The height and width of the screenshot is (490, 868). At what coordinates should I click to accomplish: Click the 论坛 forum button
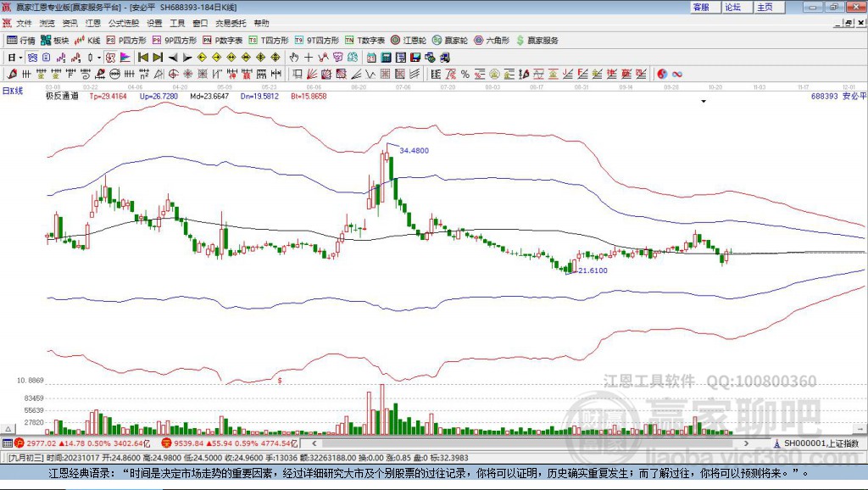[x=732, y=7]
